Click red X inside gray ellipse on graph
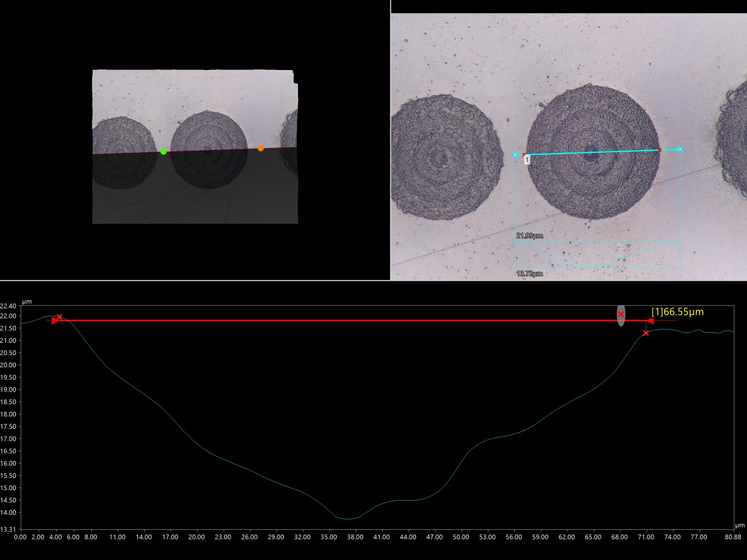Viewport: 747px width, 560px height. click(x=621, y=314)
